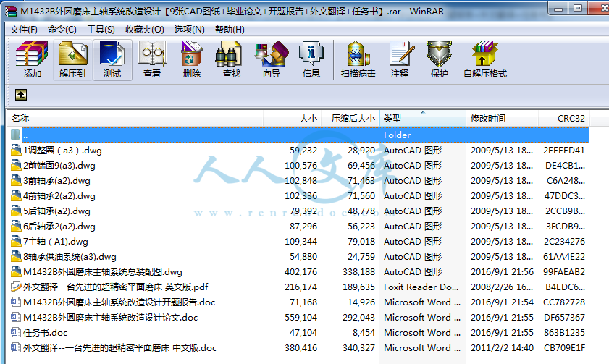The height and width of the screenshot is (364, 609).
Task: Click the 测试 (Test) toolbar icon
Action: [x=112, y=60]
